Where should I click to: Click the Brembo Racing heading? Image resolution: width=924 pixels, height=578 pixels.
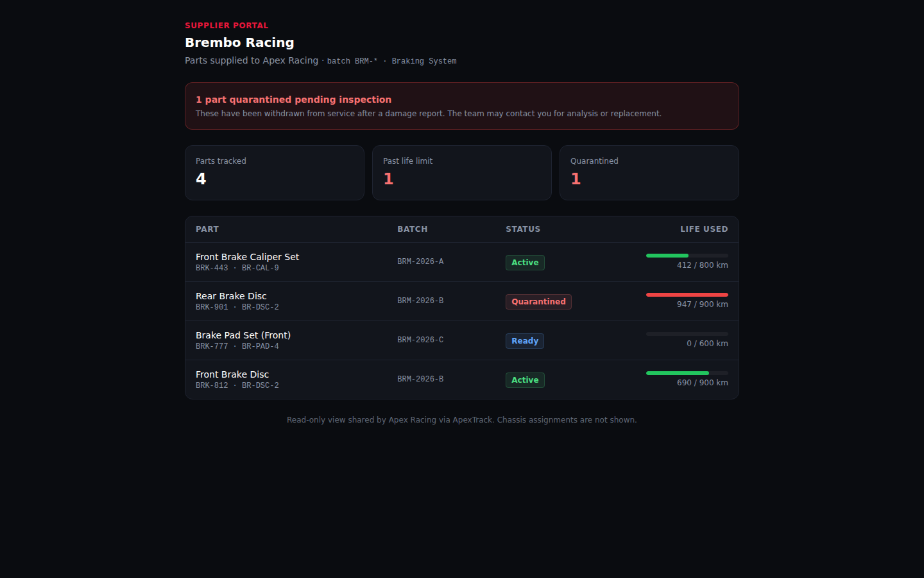(239, 42)
